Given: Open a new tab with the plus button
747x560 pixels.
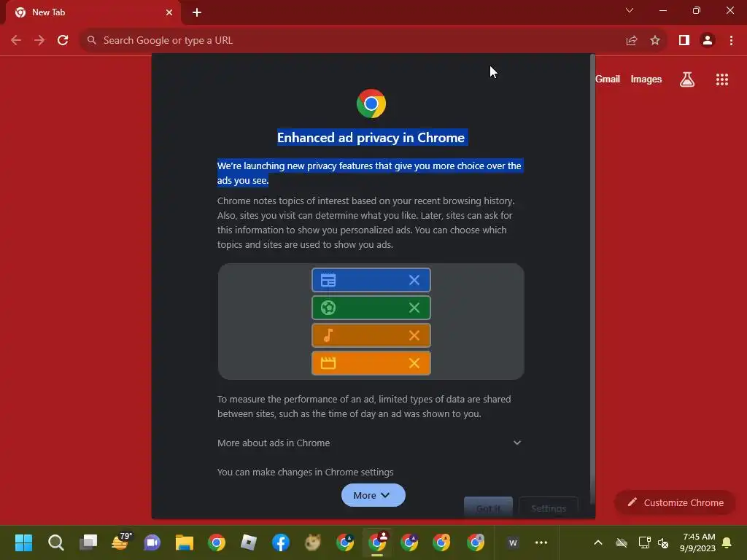Looking at the screenshot, I should point(197,12).
